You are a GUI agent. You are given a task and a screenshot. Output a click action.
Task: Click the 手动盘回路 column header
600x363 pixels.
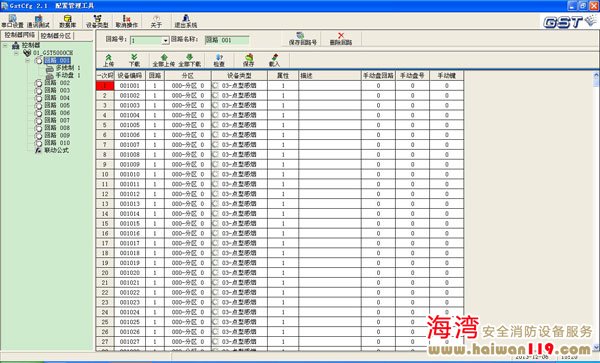[x=378, y=76]
